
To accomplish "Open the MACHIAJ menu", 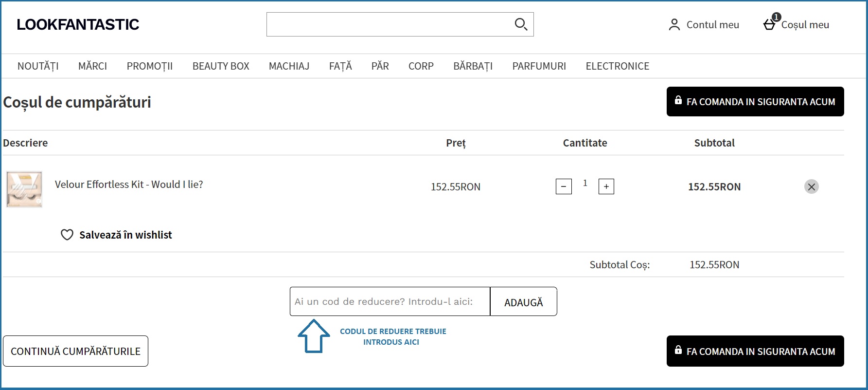I will click(289, 66).
